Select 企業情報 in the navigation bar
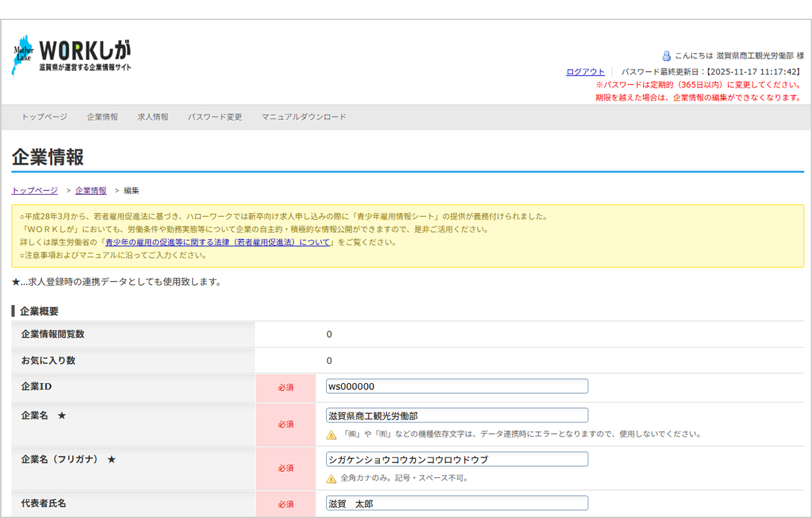 click(102, 117)
